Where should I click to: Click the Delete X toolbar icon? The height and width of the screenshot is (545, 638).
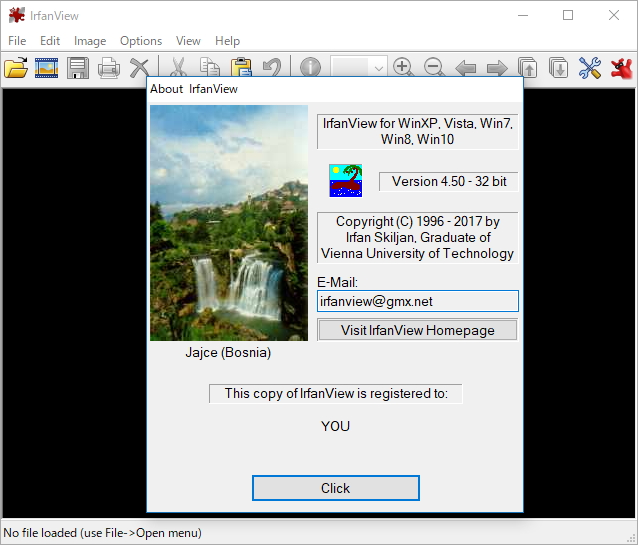click(139, 68)
